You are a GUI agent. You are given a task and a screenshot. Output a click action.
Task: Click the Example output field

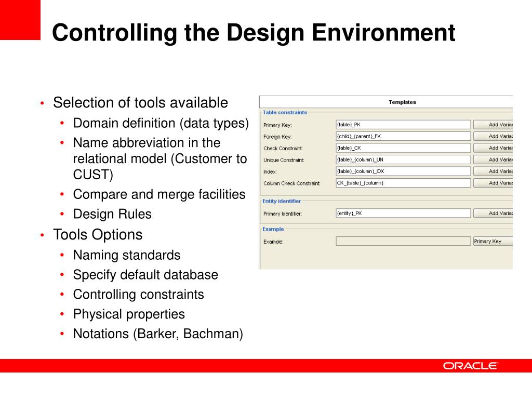[403, 241]
